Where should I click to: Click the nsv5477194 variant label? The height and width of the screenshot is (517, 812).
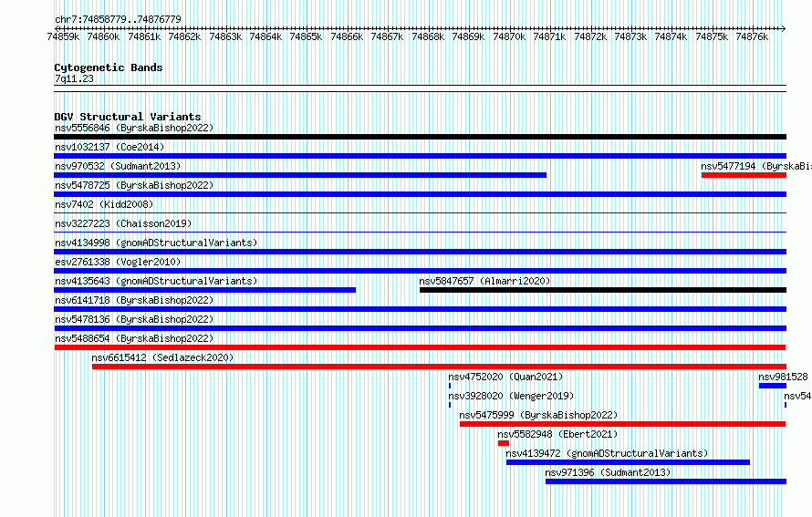click(756, 166)
